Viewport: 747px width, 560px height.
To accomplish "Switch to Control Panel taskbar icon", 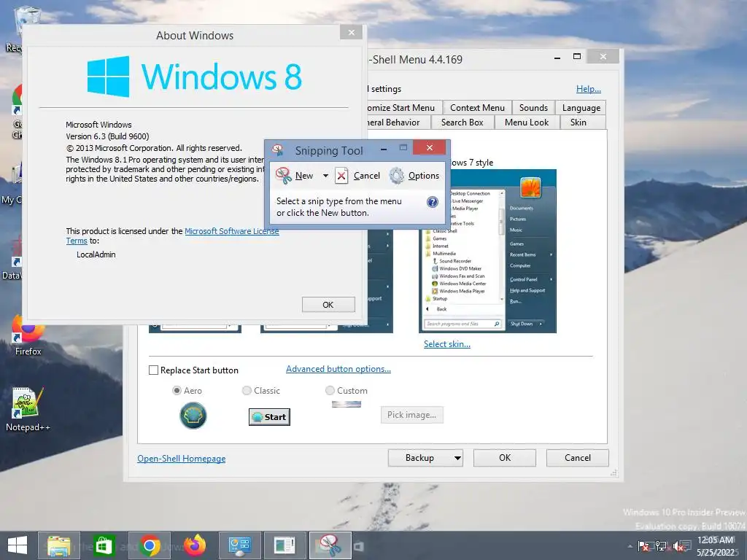I will (239, 545).
